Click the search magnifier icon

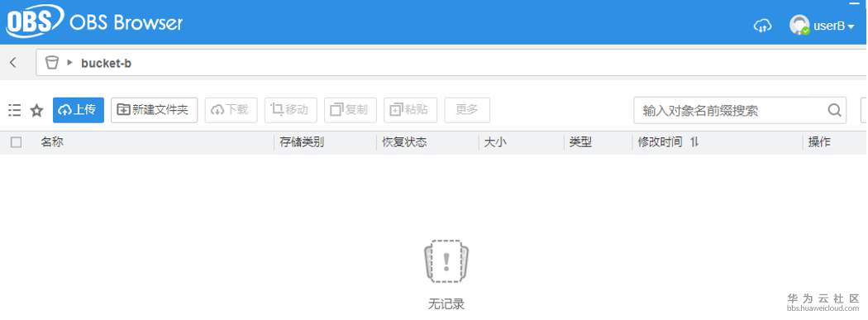click(835, 110)
